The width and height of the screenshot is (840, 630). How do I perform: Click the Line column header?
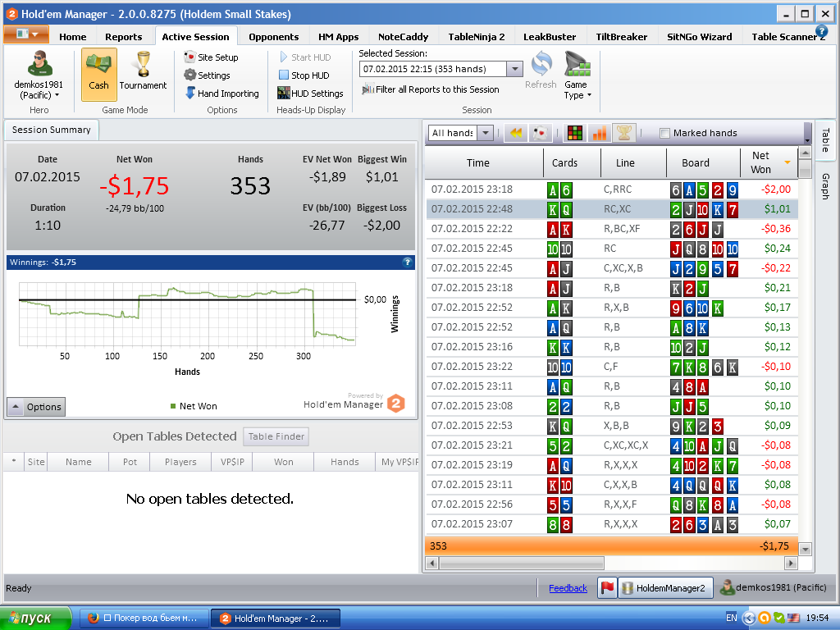coord(633,162)
